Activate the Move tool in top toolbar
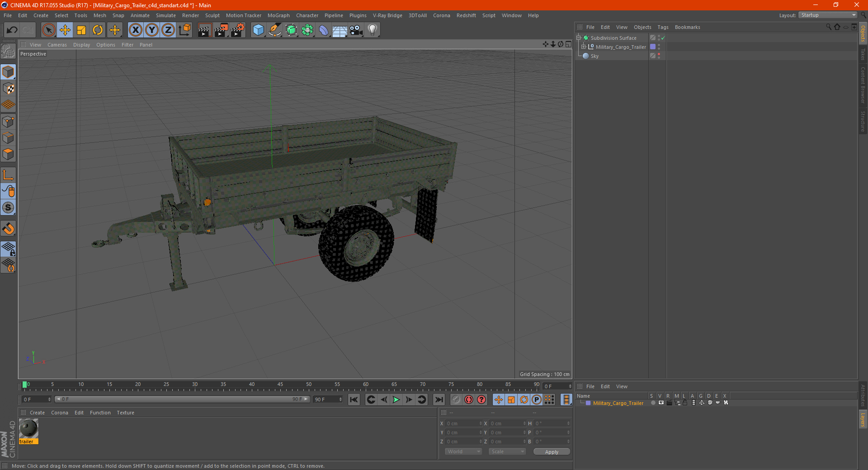 point(65,30)
